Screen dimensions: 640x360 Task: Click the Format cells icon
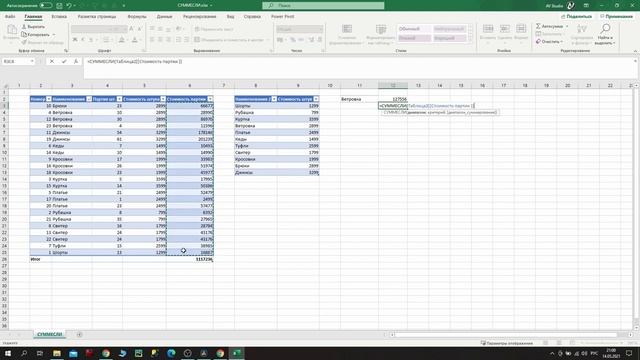tap(521, 29)
